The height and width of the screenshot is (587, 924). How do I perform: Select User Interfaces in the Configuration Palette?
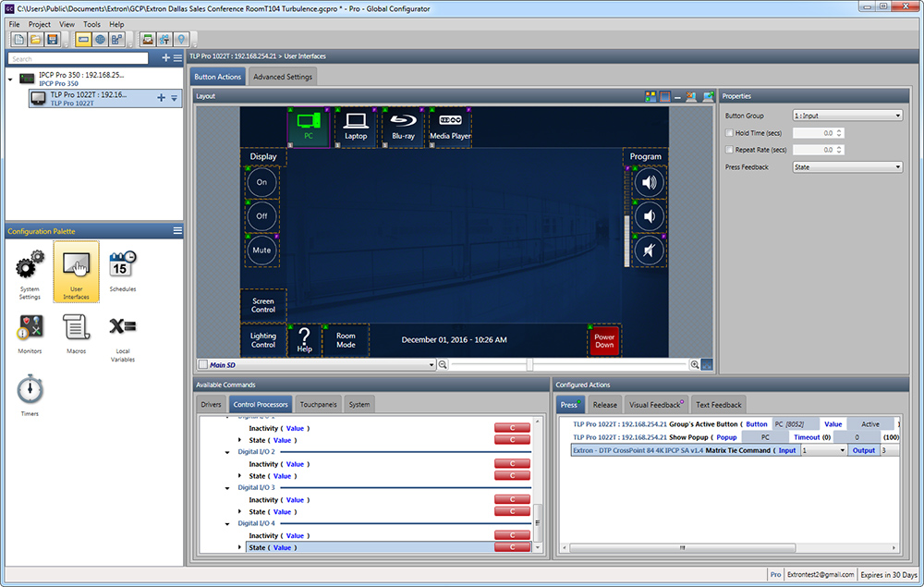76,272
